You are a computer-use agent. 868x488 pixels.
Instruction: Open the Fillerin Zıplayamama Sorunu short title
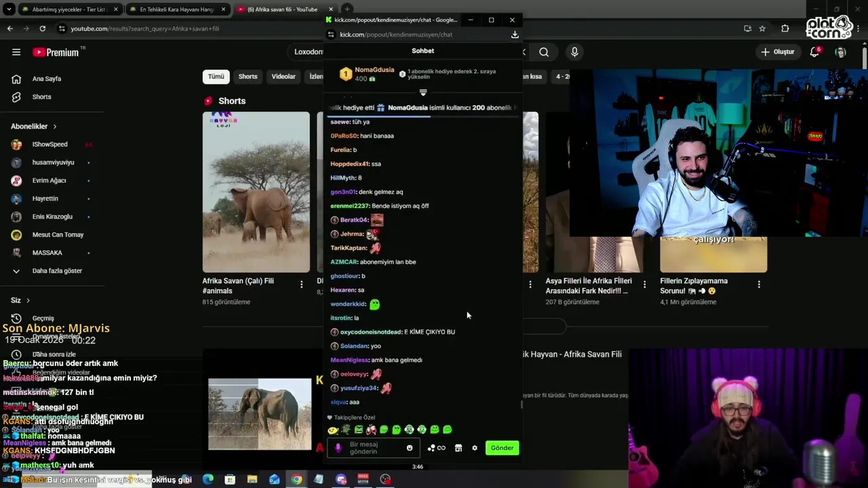coord(694,285)
